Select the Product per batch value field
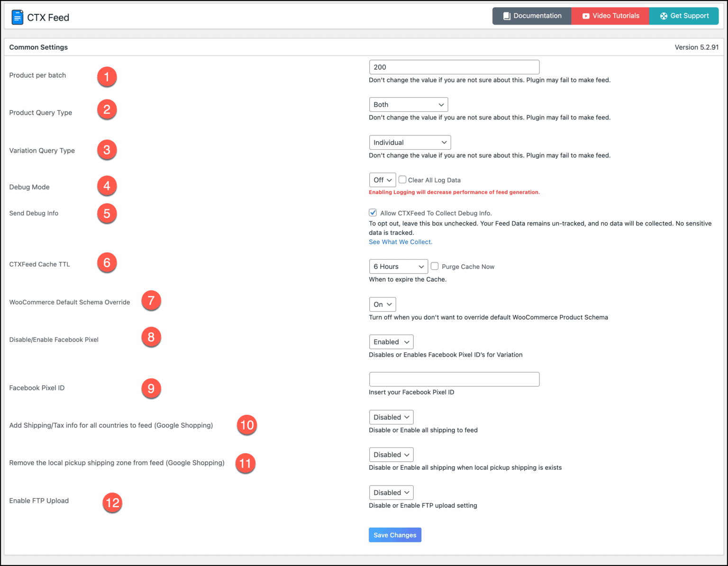Image resolution: width=728 pixels, height=566 pixels. (x=454, y=67)
